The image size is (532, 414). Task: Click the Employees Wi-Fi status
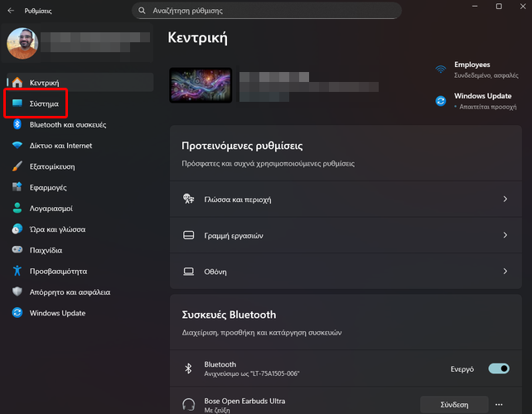(x=472, y=70)
